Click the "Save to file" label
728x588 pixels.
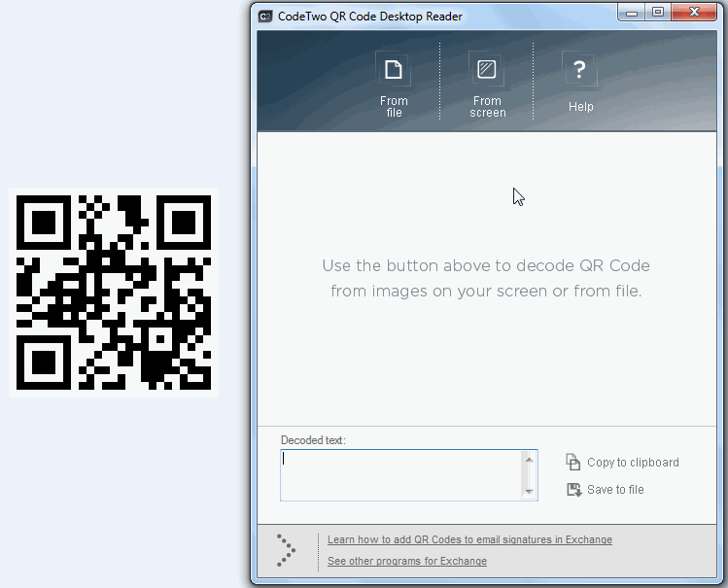click(x=615, y=490)
